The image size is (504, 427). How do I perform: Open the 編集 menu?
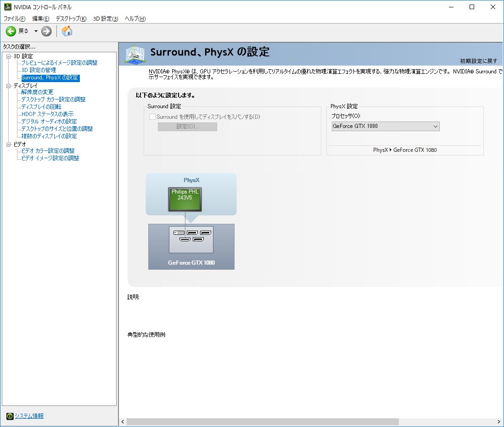[41, 19]
